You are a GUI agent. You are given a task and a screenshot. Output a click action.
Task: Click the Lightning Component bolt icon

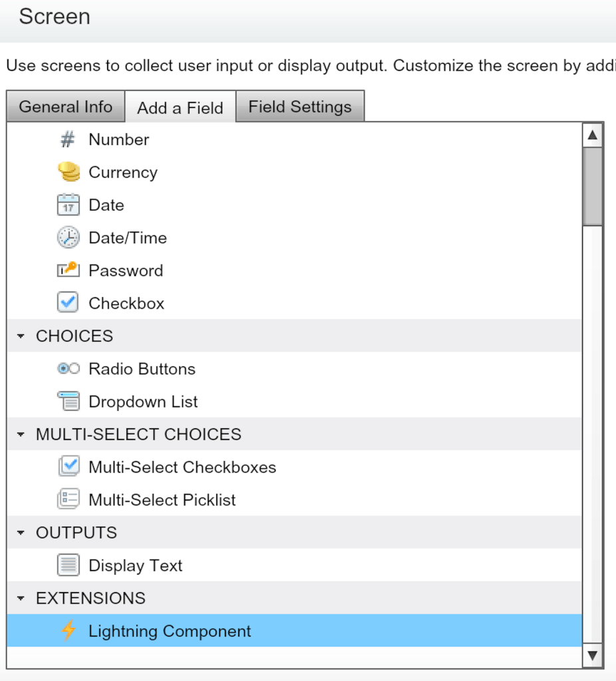68,630
